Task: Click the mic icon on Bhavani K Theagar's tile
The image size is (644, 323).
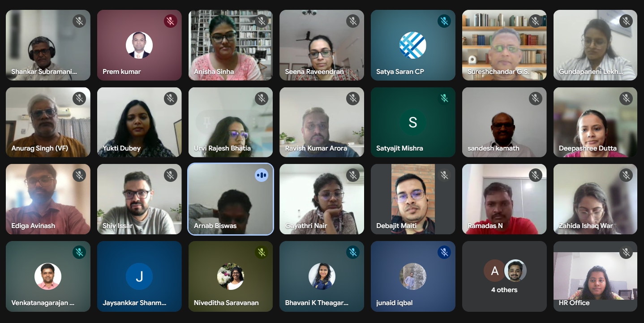Action: pyautogui.click(x=352, y=253)
